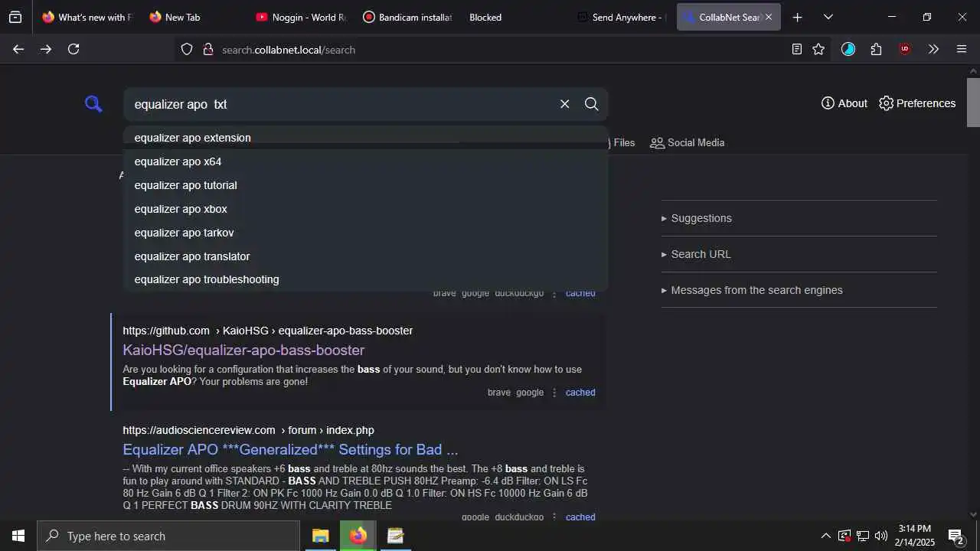Bookmark this page with the star icon
The width and height of the screenshot is (980, 551).
click(x=818, y=49)
